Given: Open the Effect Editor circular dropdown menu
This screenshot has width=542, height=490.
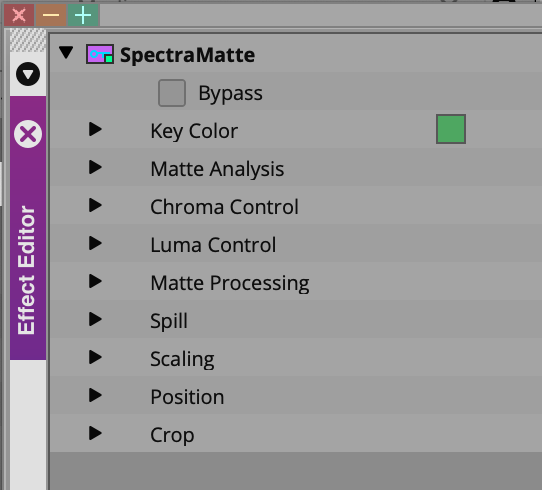Looking at the screenshot, I should point(28,74).
